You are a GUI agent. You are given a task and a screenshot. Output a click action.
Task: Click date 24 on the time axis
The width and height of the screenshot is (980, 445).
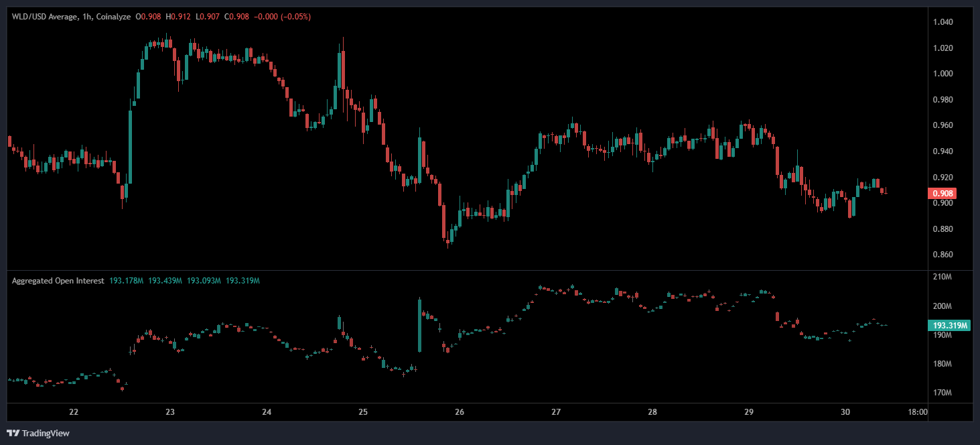[267, 412]
